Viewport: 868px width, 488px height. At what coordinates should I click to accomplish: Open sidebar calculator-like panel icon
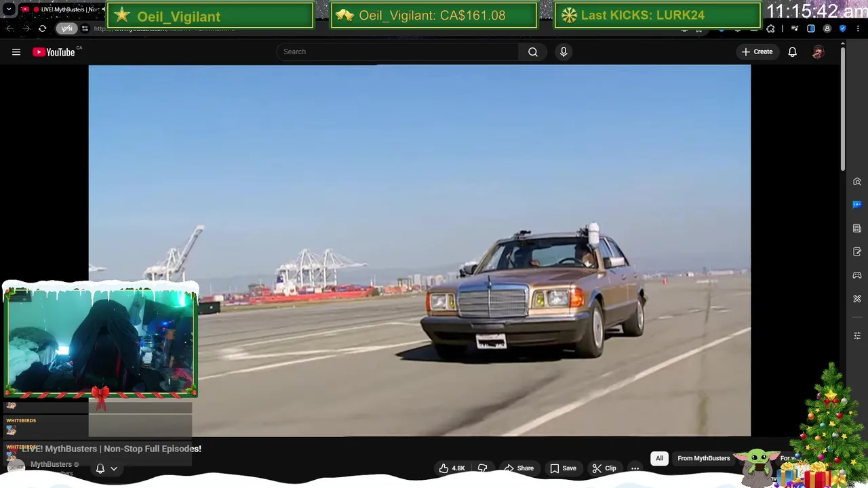tap(857, 228)
